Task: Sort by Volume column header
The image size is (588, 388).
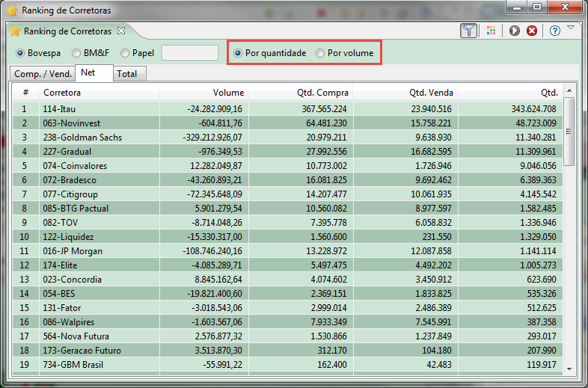Action: pyautogui.click(x=203, y=92)
